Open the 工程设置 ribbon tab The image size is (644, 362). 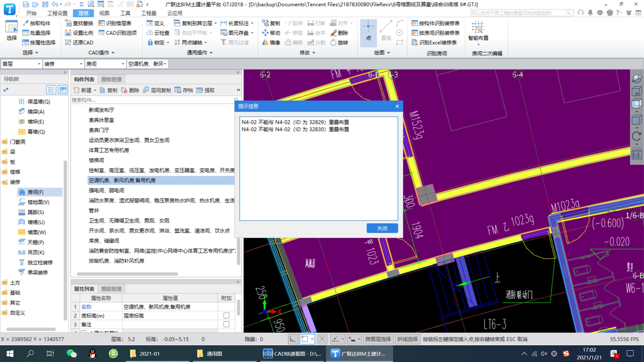(x=57, y=13)
